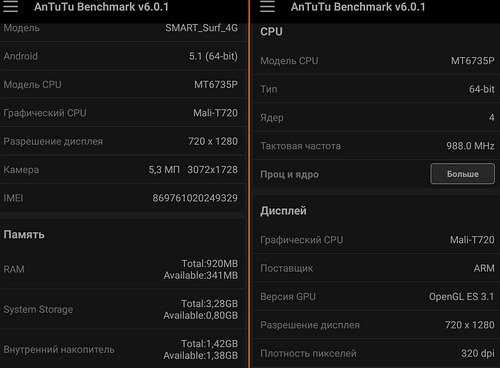Click MT6735P in right CPU section
The width and height of the screenshot is (500, 368).
click(x=473, y=61)
